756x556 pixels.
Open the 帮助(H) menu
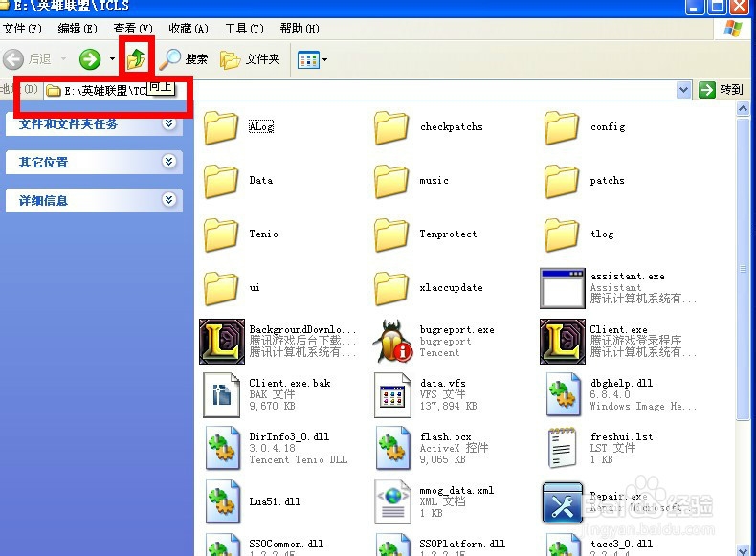click(300, 29)
